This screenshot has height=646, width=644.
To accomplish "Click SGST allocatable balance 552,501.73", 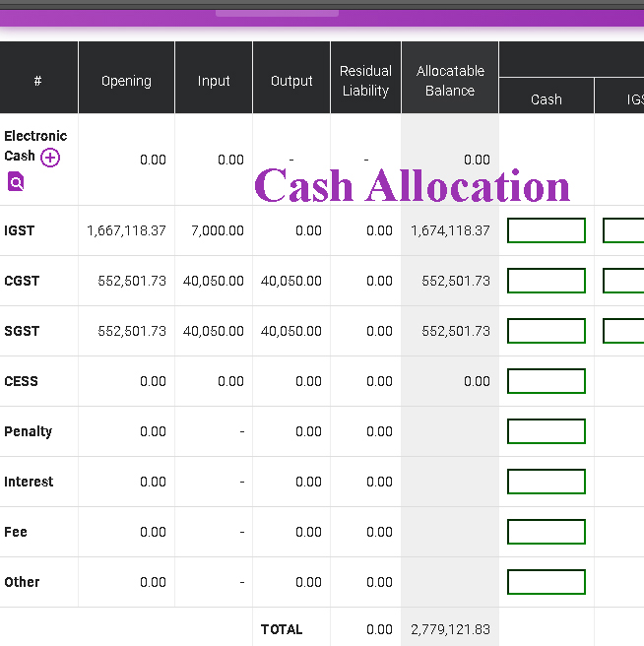I will coord(456,331).
